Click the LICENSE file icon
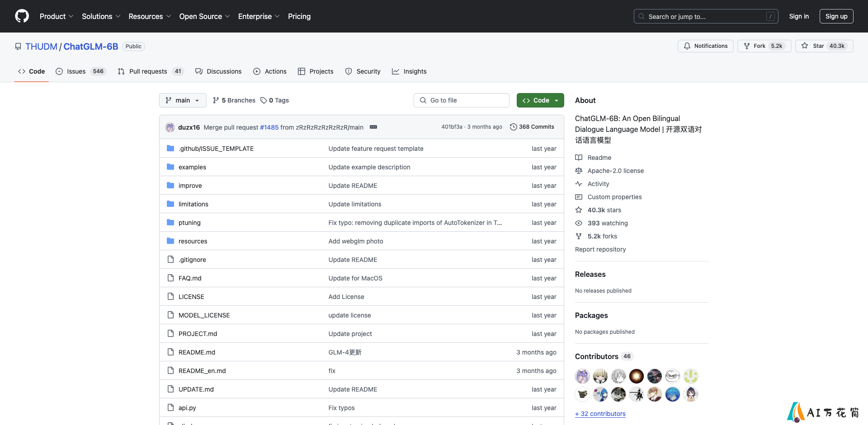 click(170, 297)
